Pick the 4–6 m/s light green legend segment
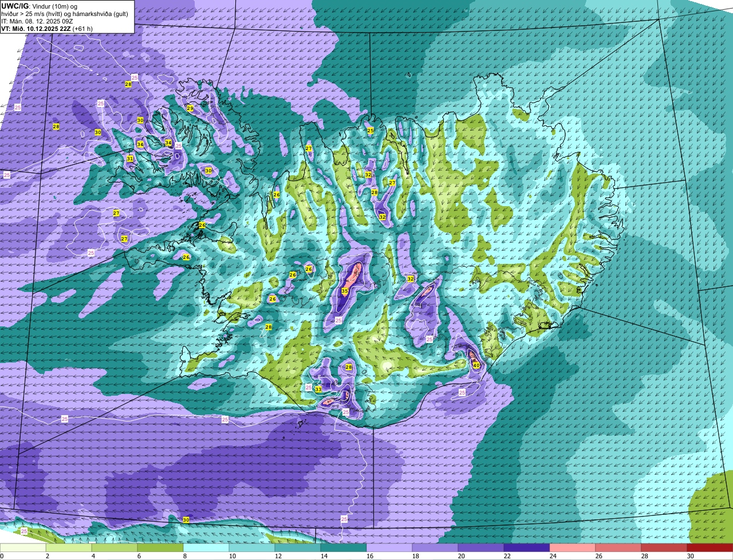This screenshot has height=560, width=733. (x=115, y=547)
